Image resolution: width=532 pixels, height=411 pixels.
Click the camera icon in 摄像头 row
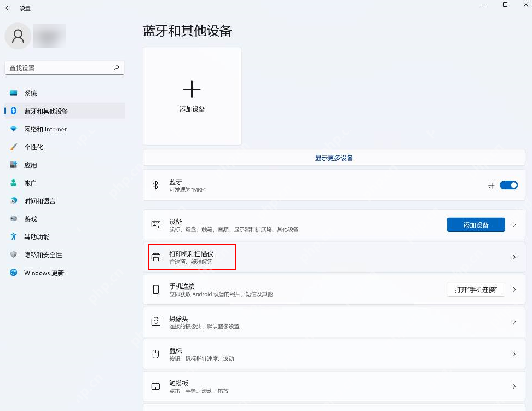coord(156,321)
